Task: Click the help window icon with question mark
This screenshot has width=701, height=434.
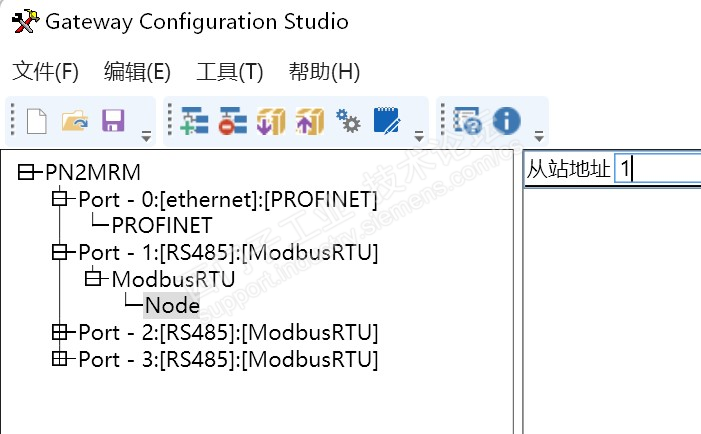Action: pyautogui.click(x=467, y=121)
